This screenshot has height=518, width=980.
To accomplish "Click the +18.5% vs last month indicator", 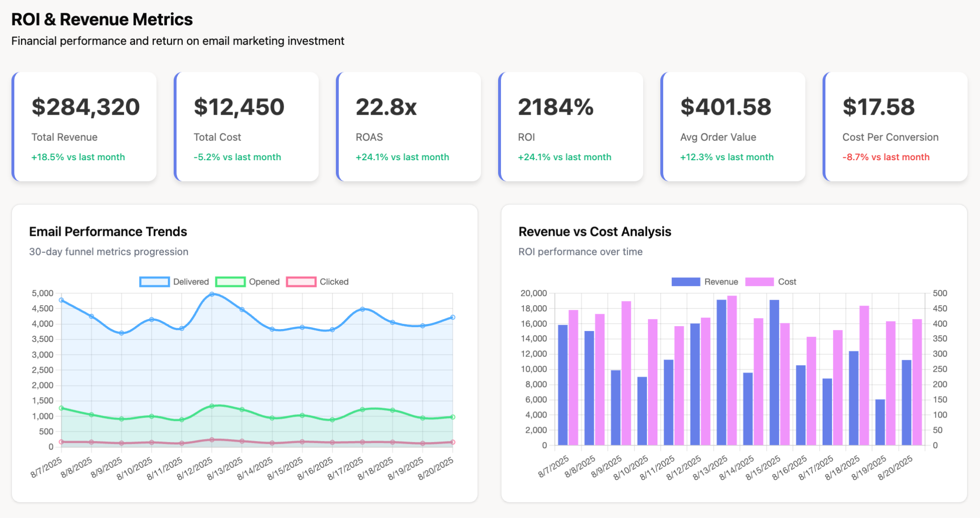I will [78, 157].
